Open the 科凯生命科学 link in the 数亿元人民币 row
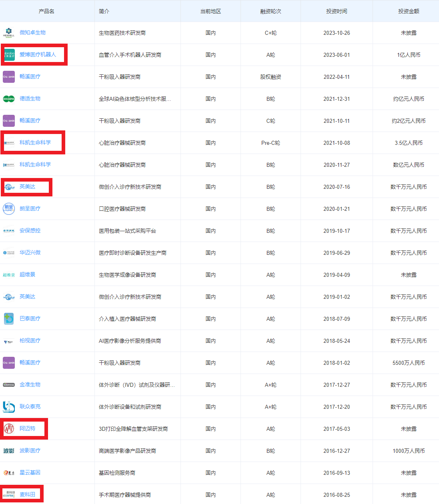Screen dimensions: 439x504 35,165
